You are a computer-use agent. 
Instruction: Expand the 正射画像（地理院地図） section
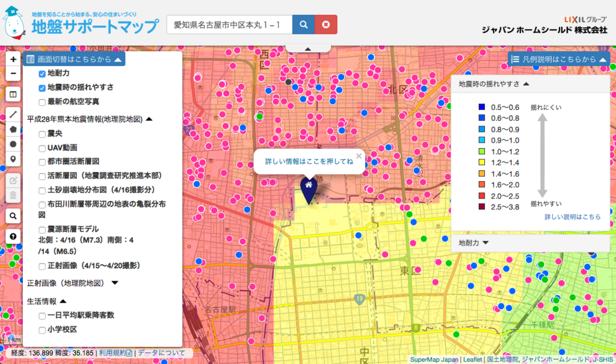click(115, 283)
